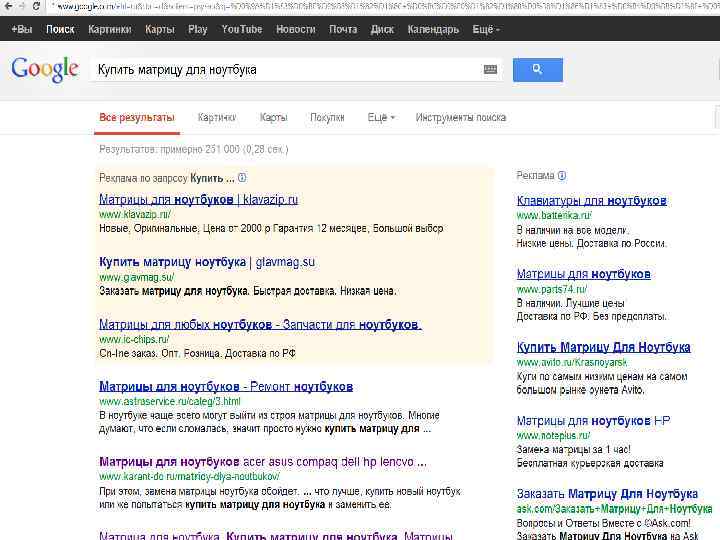
Task: Click the Google logo
Action: tap(45, 69)
